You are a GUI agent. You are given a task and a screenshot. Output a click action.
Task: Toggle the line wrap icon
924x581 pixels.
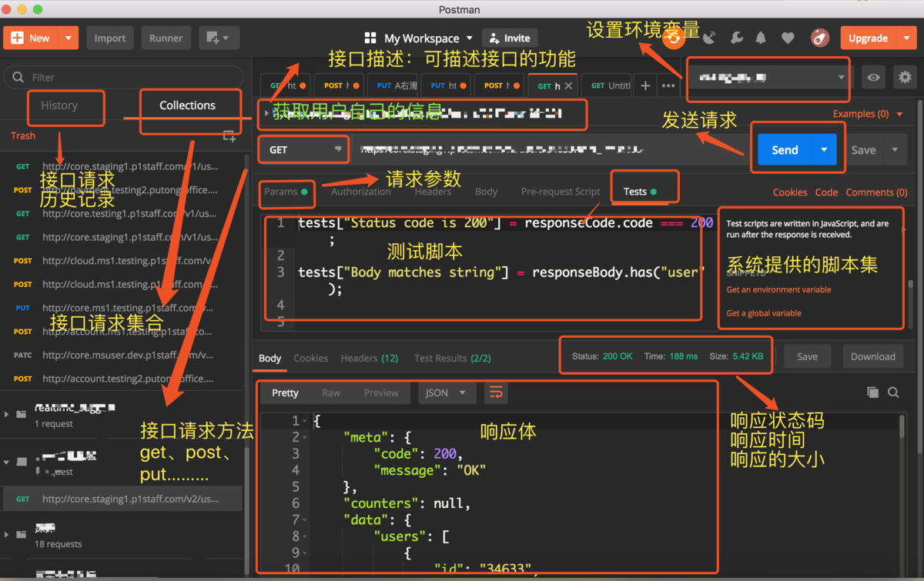tap(497, 392)
